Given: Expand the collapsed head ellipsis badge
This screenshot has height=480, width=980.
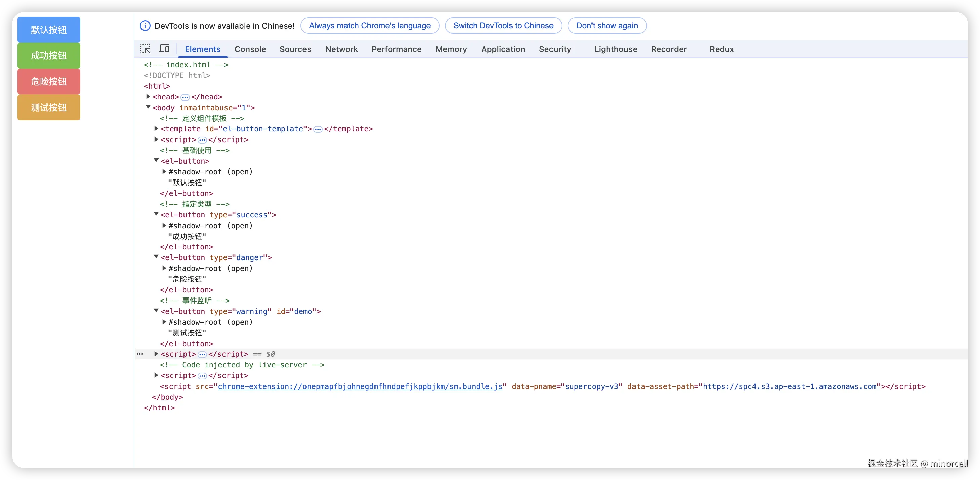Looking at the screenshot, I should pos(185,97).
